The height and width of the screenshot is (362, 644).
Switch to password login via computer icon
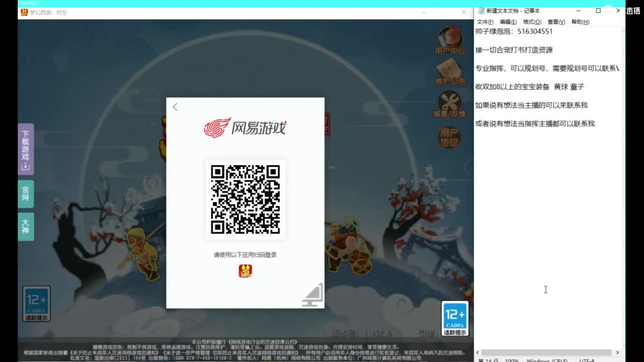[x=312, y=296]
